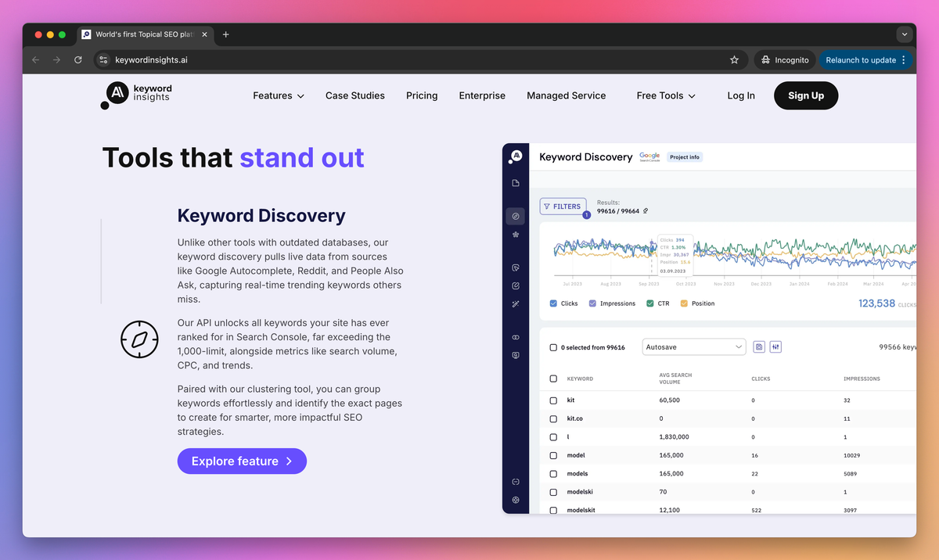Click the Keyword Insights logo
The width and height of the screenshot is (939, 560).
coord(137,95)
